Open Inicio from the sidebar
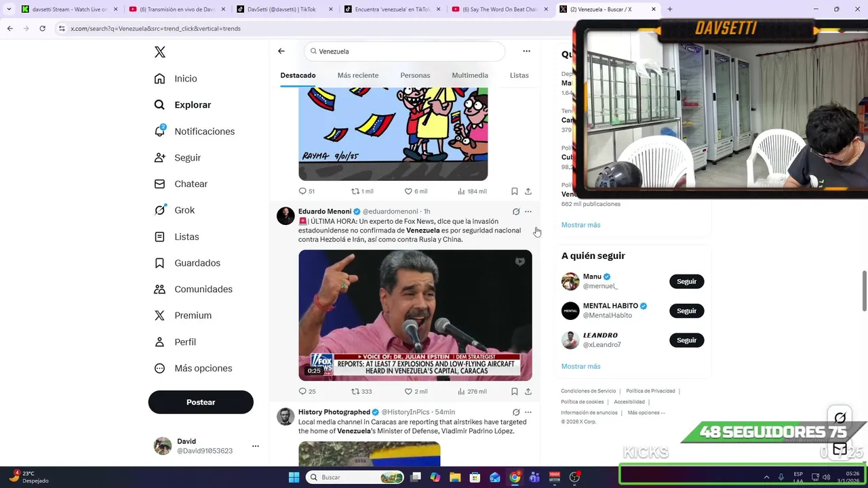This screenshot has height=488, width=868. [x=176, y=79]
